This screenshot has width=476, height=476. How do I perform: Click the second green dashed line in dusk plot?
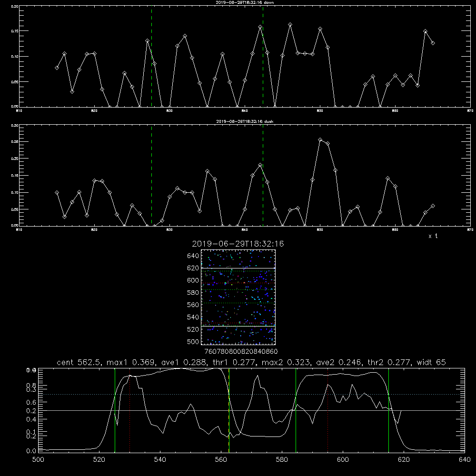[x=263, y=176]
